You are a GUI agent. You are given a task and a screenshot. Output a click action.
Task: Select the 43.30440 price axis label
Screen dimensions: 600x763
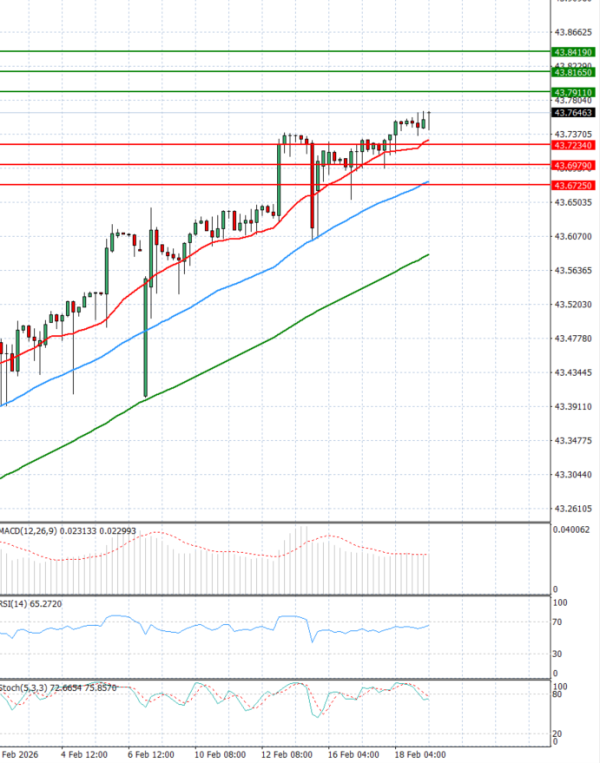tap(574, 474)
